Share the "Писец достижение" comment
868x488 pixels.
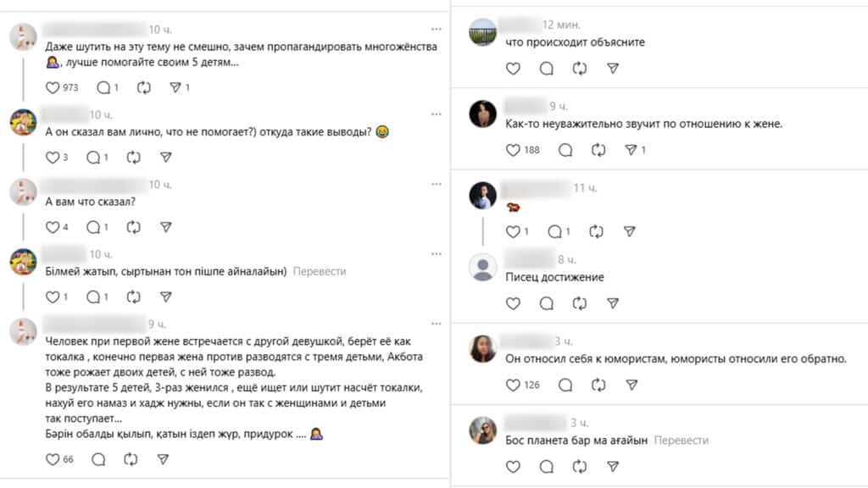pos(613,303)
